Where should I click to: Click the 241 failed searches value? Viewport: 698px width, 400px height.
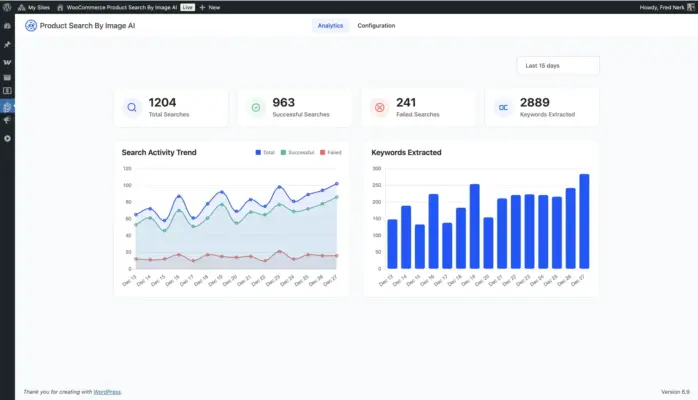point(406,102)
